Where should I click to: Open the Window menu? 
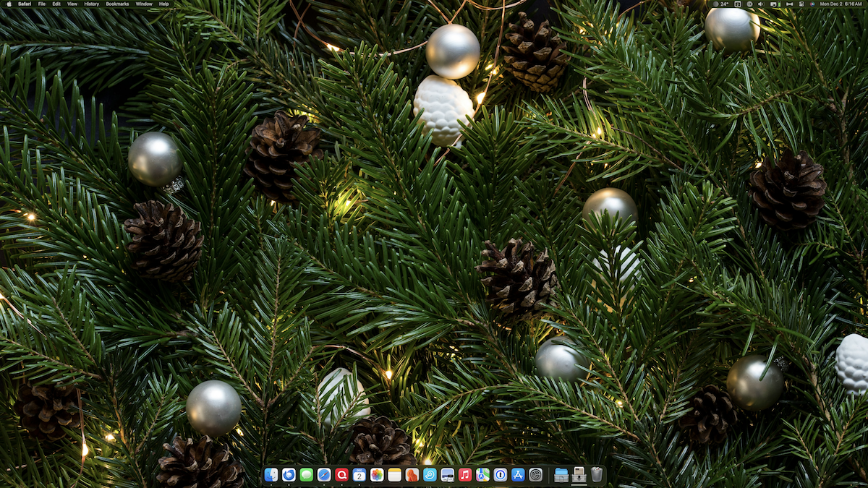coord(144,4)
